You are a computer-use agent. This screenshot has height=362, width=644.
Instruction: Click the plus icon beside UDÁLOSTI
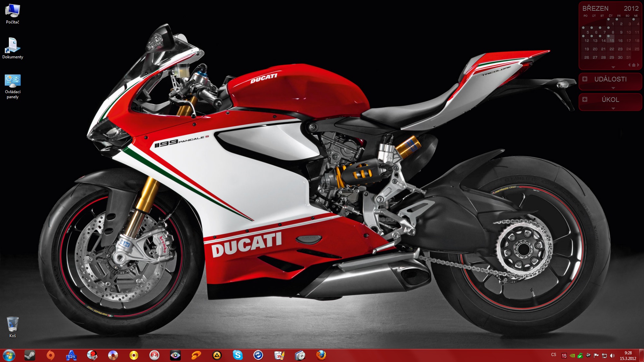585,79
